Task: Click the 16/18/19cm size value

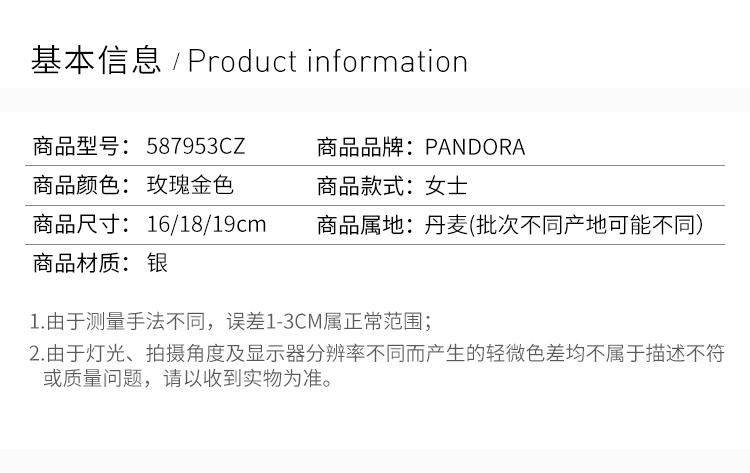Action: pyautogui.click(x=207, y=224)
